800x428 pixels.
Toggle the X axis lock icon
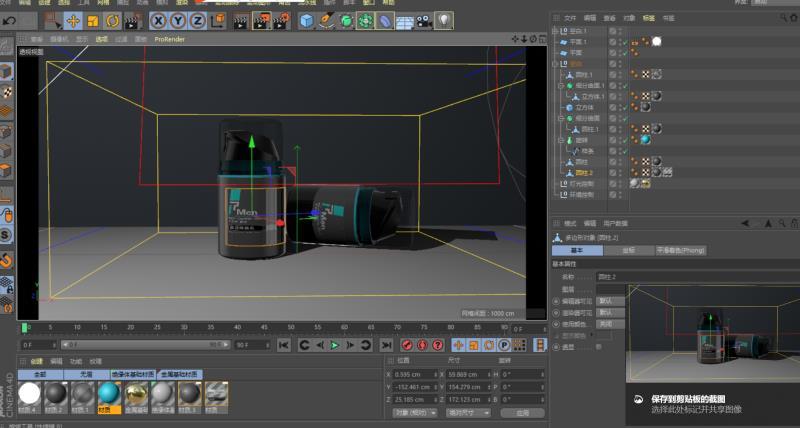(x=158, y=20)
